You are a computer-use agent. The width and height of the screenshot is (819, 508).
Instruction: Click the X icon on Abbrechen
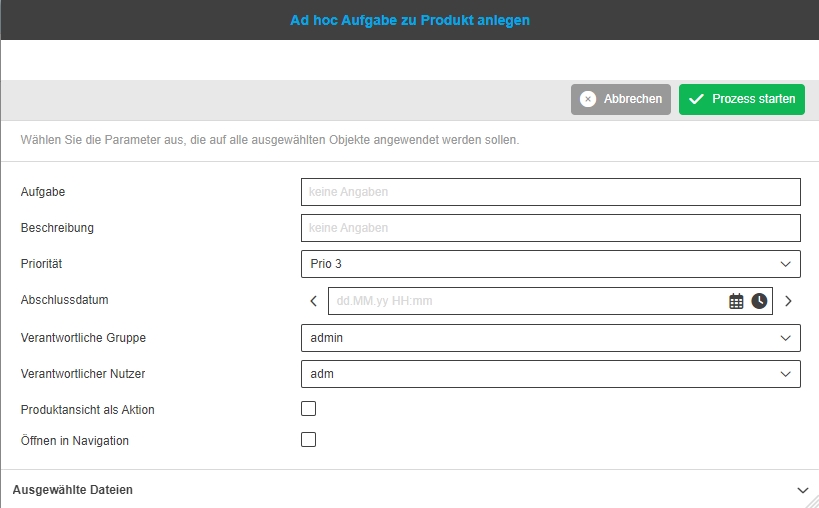pyautogui.click(x=588, y=99)
